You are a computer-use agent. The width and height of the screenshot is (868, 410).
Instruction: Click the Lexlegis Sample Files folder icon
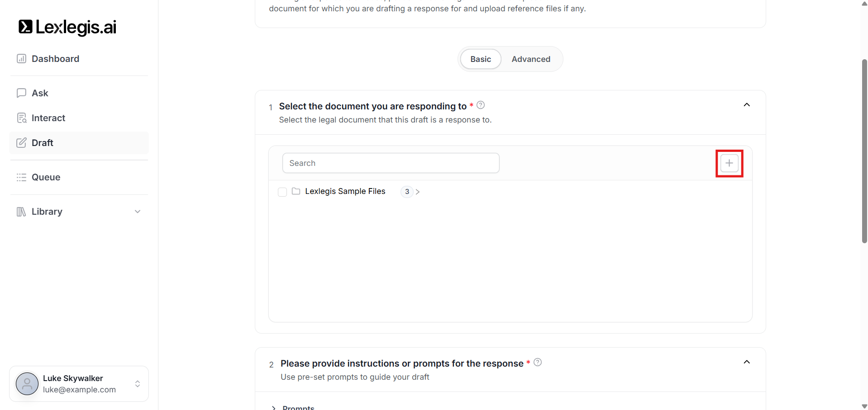296,191
